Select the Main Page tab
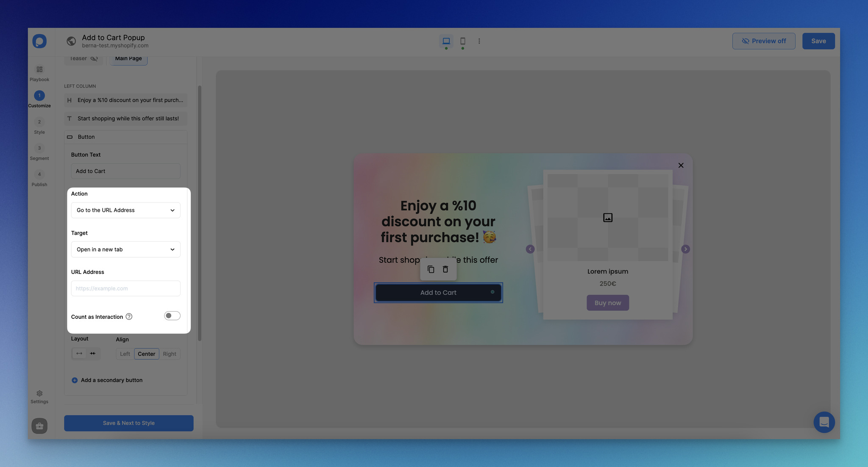Screen dimensions: 868x467 128,58
